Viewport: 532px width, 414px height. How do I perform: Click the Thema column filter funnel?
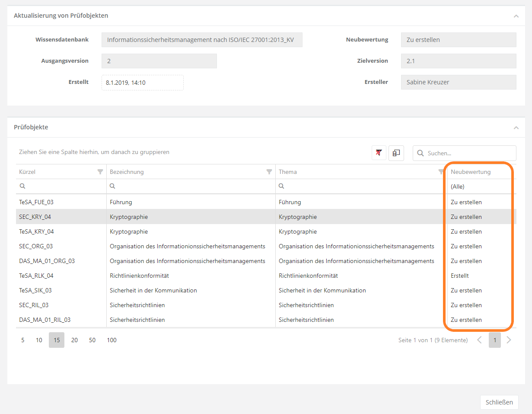coord(441,172)
